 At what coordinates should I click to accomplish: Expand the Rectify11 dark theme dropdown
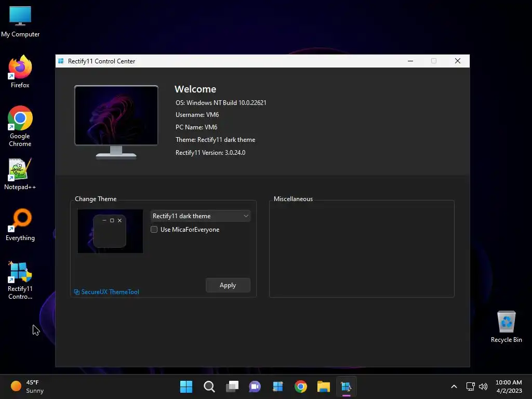[200, 216]
